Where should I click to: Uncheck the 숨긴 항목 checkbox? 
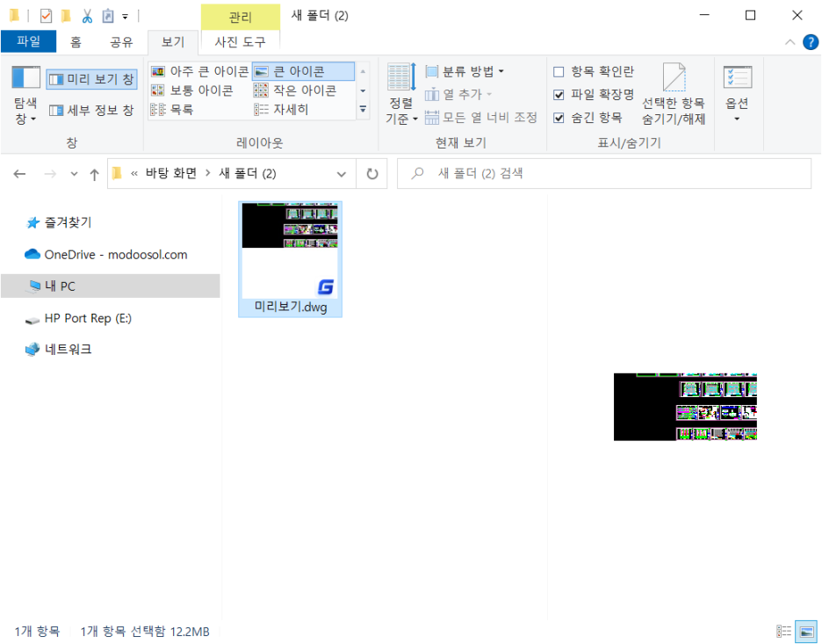[x=559, y=118]
